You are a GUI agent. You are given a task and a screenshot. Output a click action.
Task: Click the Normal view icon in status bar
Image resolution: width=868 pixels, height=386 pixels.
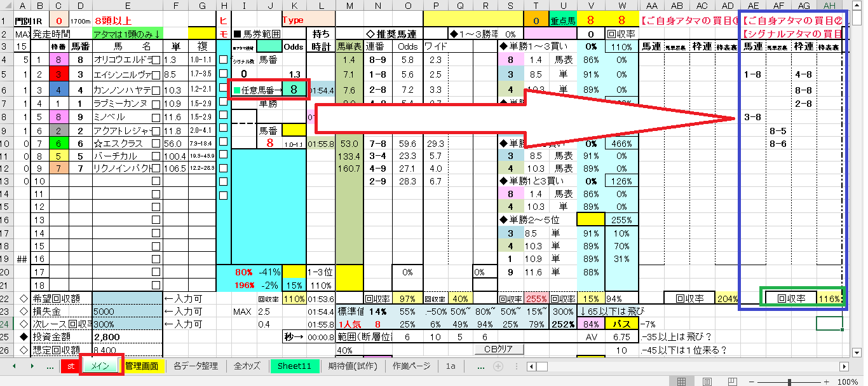[681, 382]
